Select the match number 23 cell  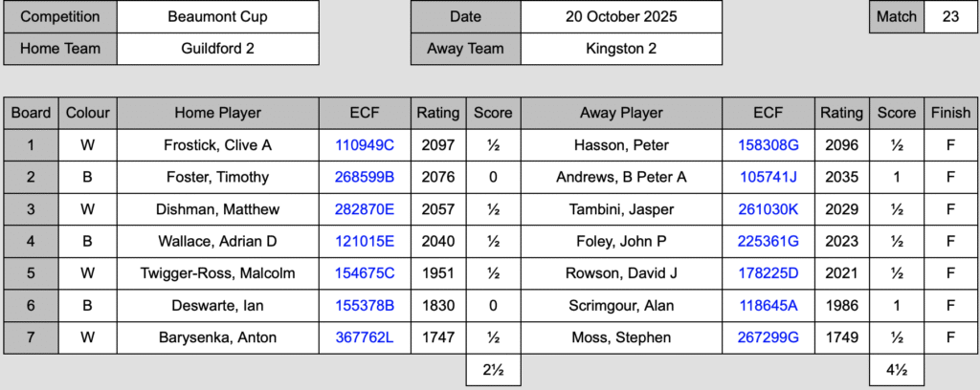[x=950, y=17]
